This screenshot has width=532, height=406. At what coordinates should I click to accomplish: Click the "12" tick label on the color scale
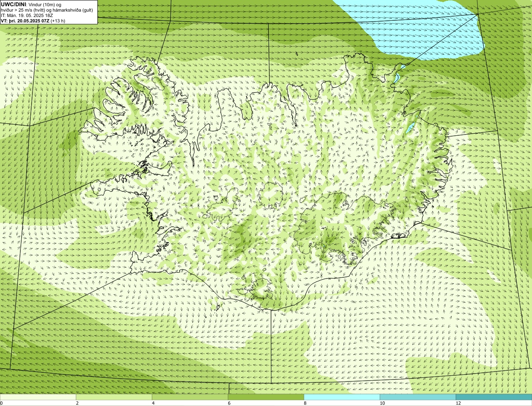pos(458,403)
